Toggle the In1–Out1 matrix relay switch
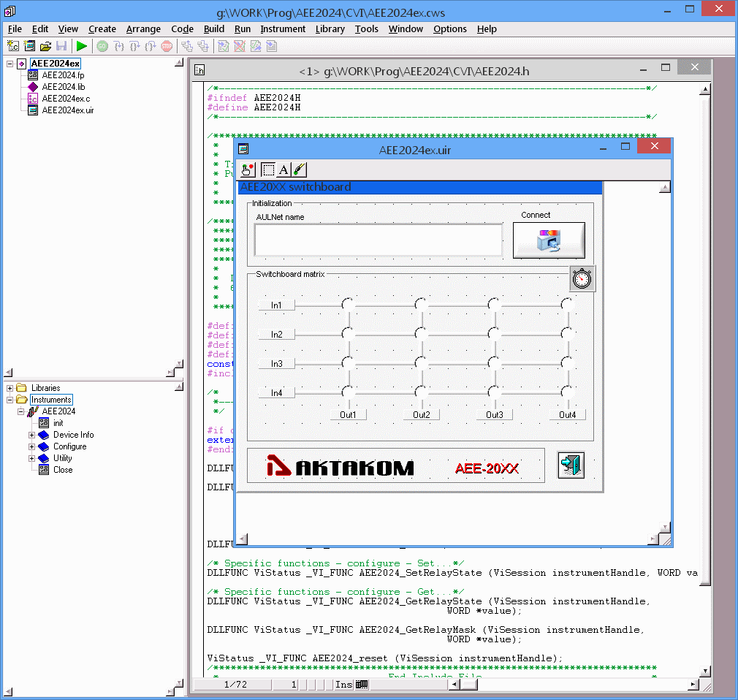Image resolution: width=738 pixels, height=700 pixels. (349, 305)
